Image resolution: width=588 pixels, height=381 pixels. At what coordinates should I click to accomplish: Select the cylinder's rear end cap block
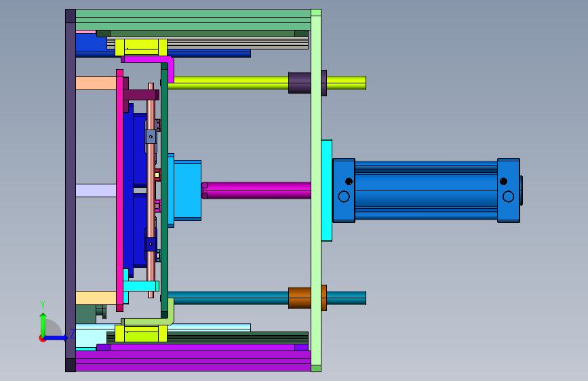point(509,190)
